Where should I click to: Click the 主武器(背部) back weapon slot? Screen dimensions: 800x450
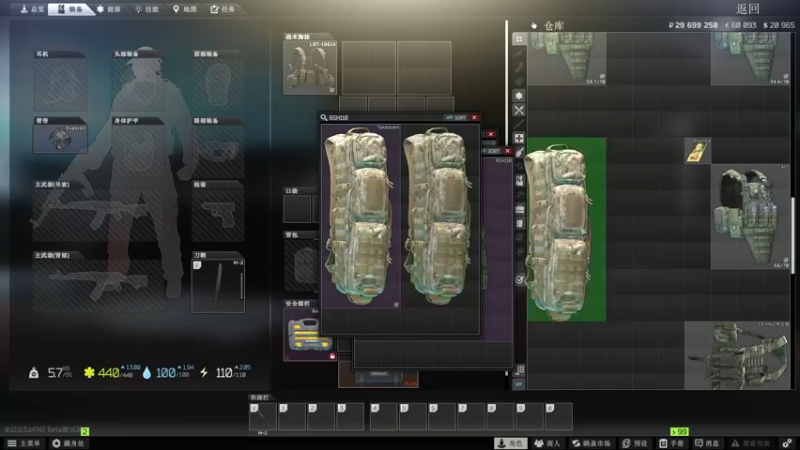pyautogui.click(x=98, y=285)
